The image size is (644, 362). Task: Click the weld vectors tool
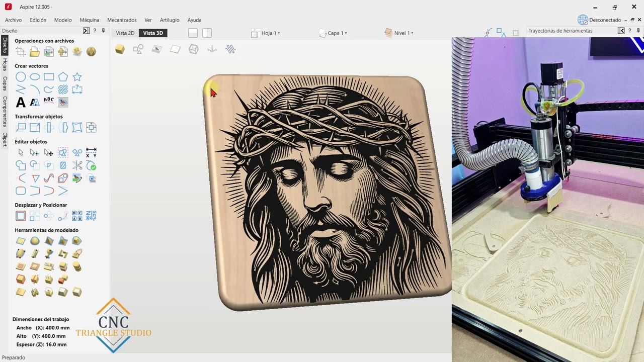(x=21, y=165)
